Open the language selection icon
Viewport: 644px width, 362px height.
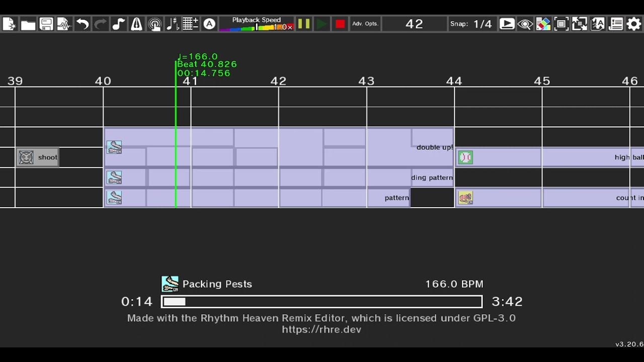pyautogui.click(x=597, y=24)
